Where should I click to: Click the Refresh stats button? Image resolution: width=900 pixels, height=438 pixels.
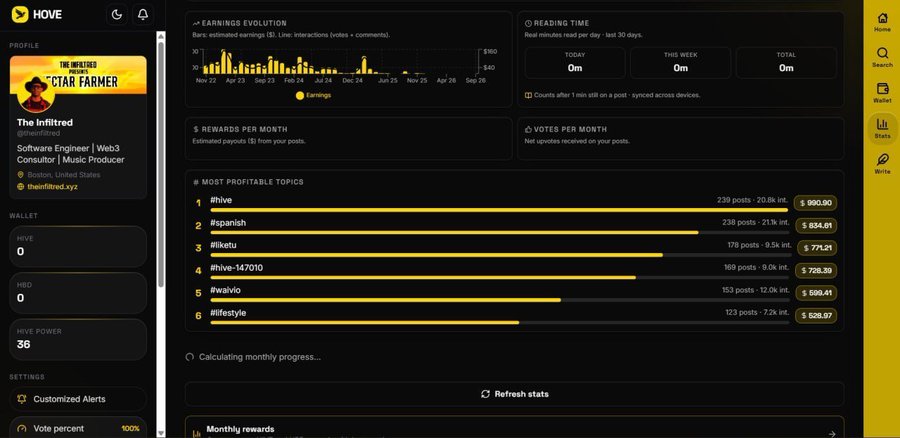(x=514, y=394)
